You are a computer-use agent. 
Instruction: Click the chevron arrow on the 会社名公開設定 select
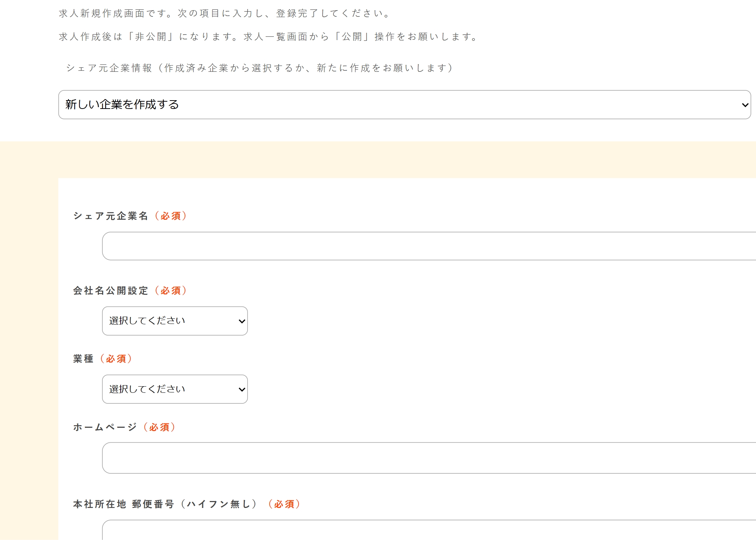tap(241, 321)
